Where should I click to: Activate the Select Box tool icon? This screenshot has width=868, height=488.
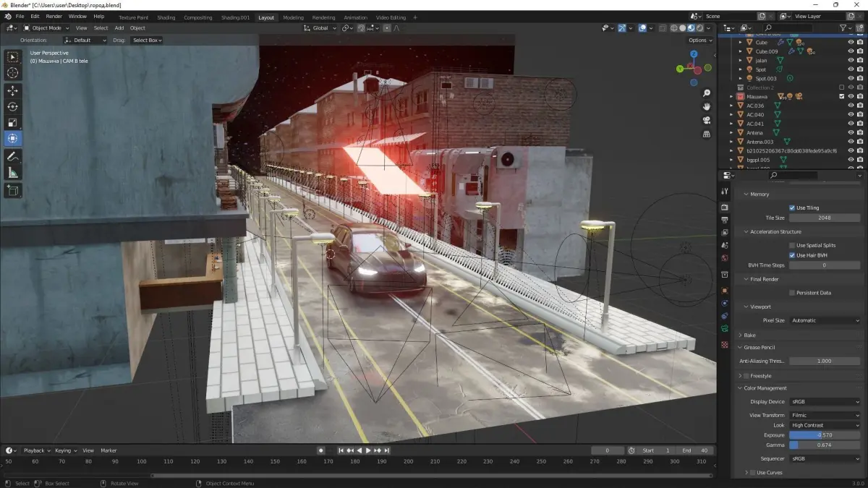13,56
